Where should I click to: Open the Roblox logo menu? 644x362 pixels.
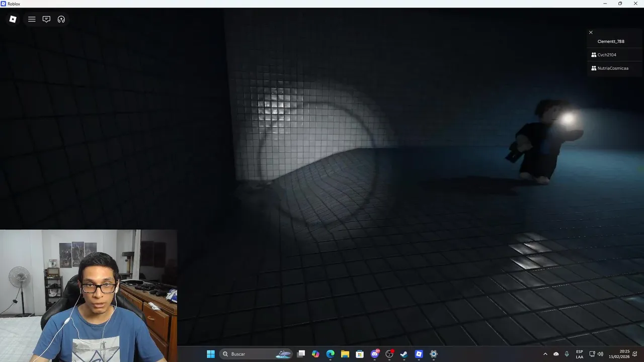click(13, 19)
